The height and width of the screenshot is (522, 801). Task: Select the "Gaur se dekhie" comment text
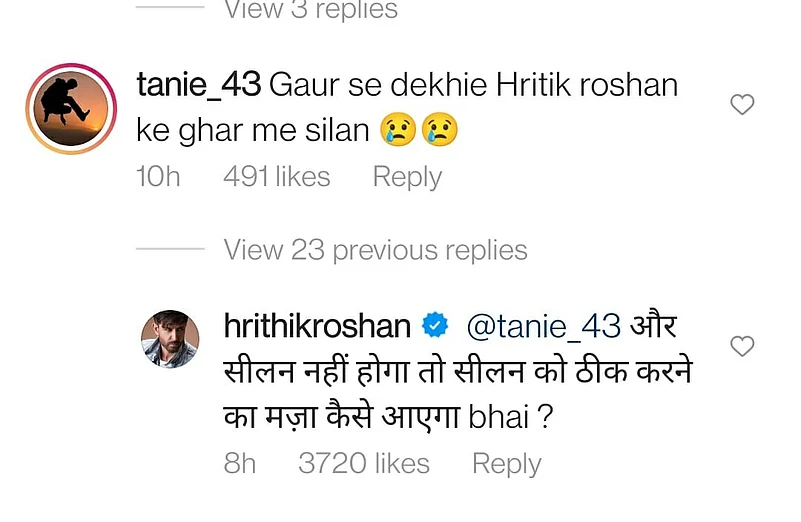point(470,86)
